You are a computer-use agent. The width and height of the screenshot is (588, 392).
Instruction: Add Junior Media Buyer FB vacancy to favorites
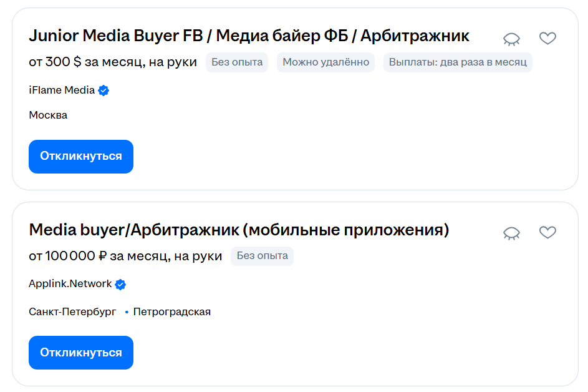[547, 39]
